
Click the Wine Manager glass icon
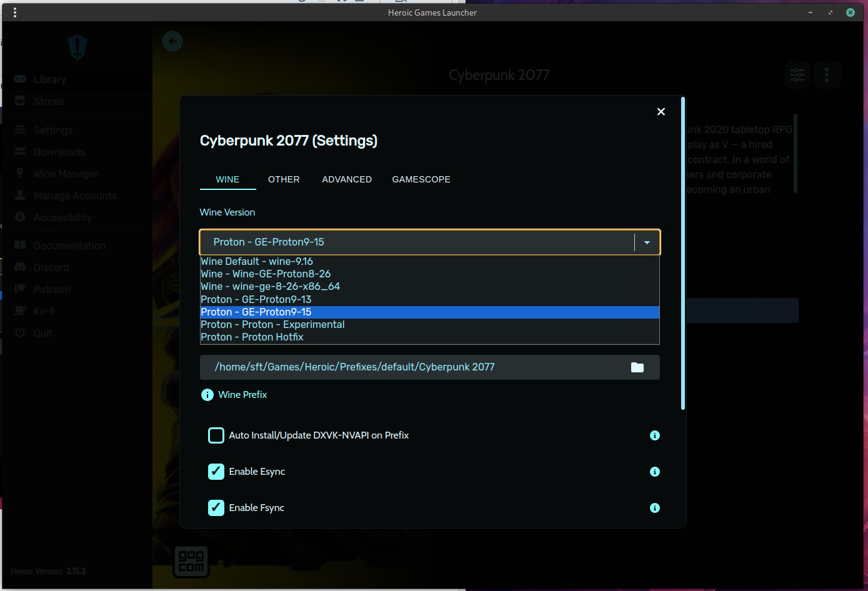[20, 174]
